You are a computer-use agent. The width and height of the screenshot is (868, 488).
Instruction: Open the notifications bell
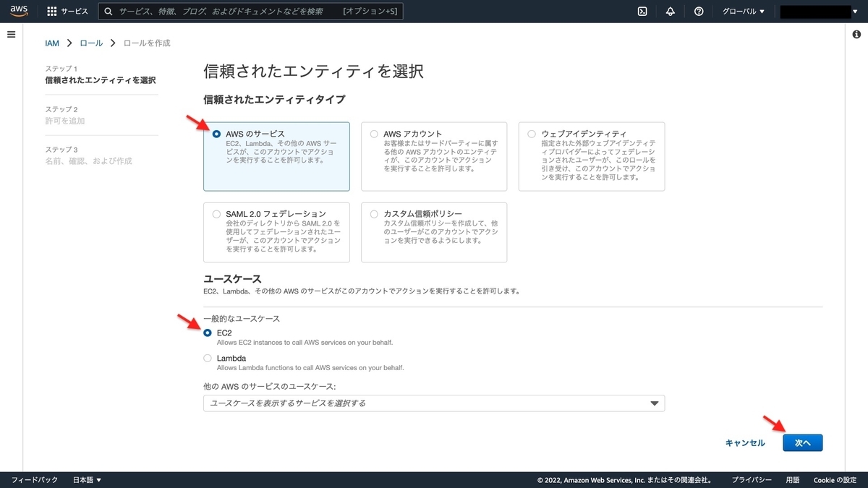point(670,12)
